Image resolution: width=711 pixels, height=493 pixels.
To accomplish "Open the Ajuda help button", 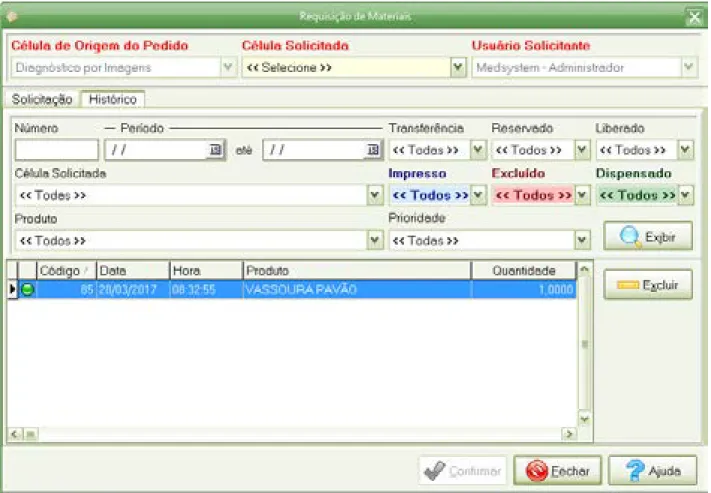I will coord(653,471).
